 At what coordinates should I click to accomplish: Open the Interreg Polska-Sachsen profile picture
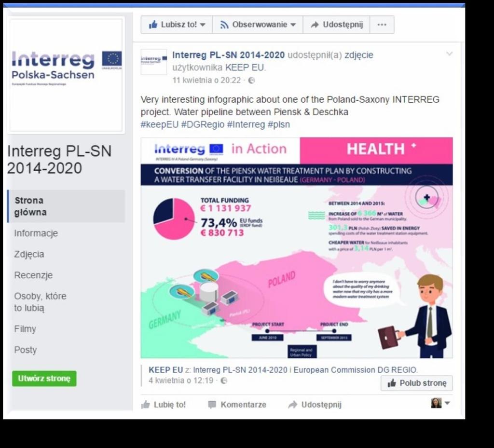tap(66, 75)
